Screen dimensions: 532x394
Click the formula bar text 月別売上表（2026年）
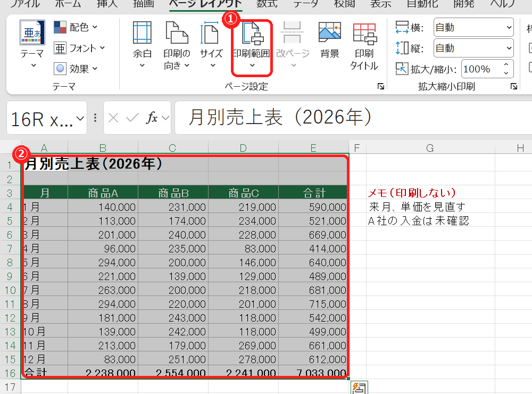coord(280,117)
